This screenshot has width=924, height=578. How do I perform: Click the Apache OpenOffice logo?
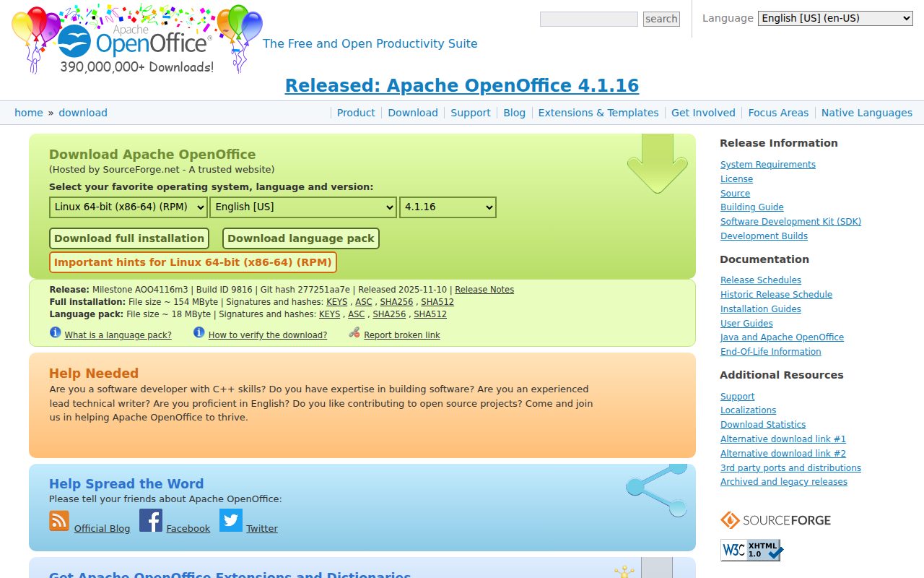click(x=137, y=39)
